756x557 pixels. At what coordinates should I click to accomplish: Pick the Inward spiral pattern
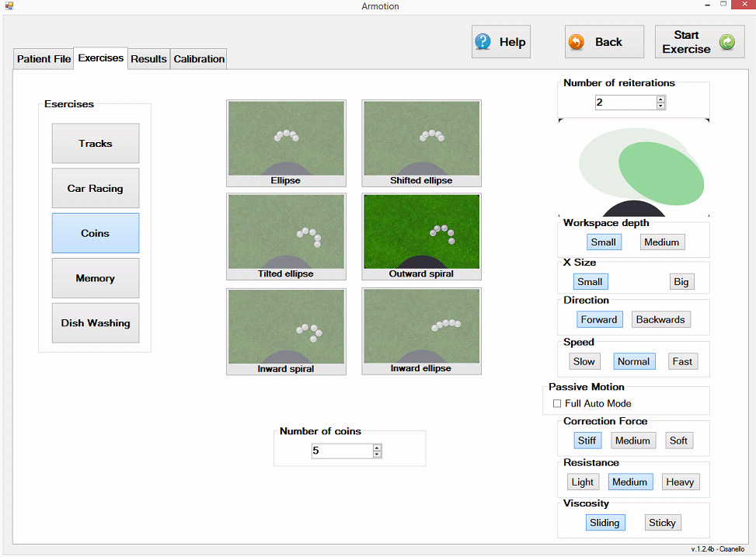(x=286, y=331)
